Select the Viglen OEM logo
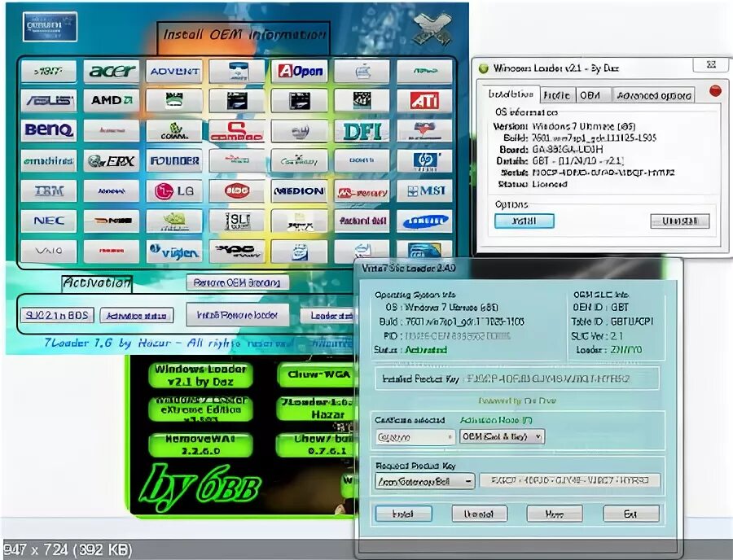 point(174,251)
